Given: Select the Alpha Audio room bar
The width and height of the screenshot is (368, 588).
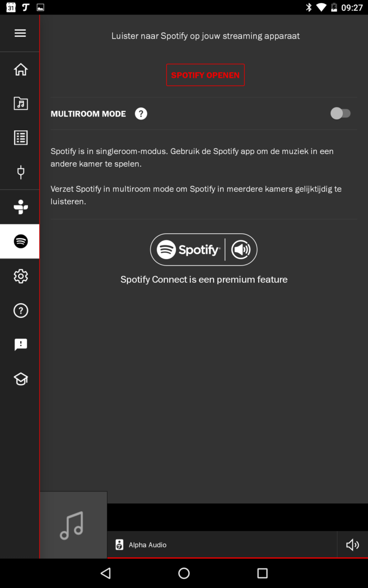Looking at the screenshot, I should pos(222,545).
